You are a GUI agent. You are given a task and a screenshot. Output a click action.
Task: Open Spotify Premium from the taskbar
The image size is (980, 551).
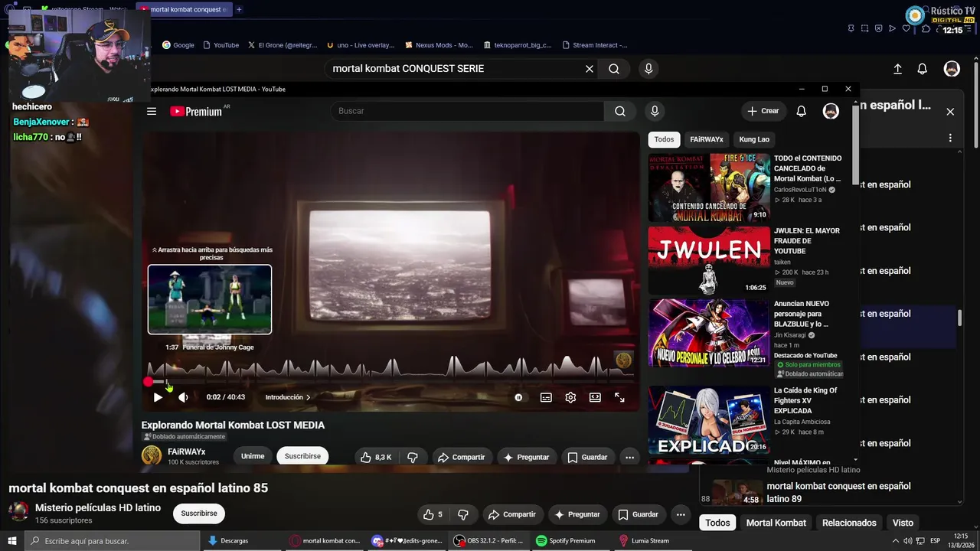pos(566,541)
